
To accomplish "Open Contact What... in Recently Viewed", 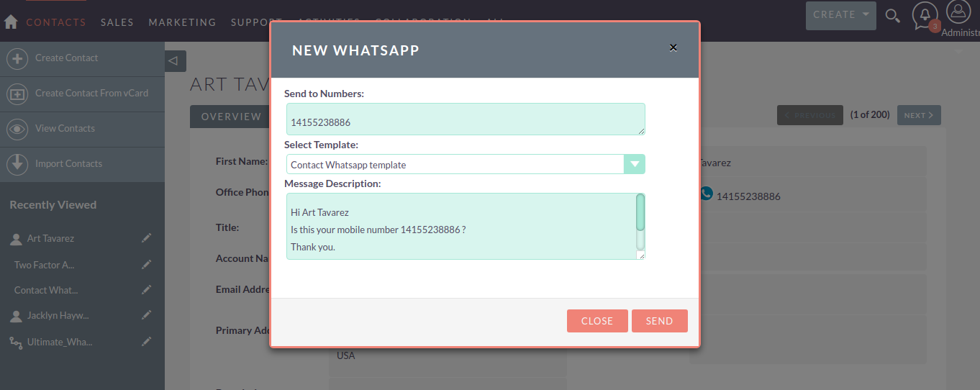I will tap(46, 290).
